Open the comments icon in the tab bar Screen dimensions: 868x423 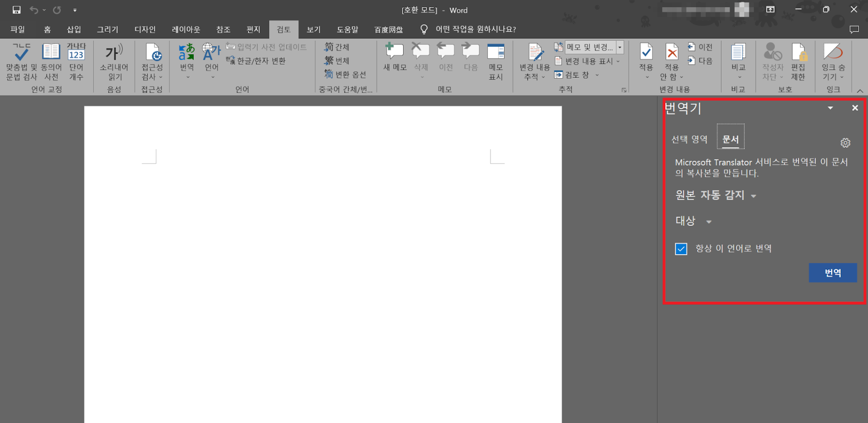pyautogui.click(x=854, y=29)
